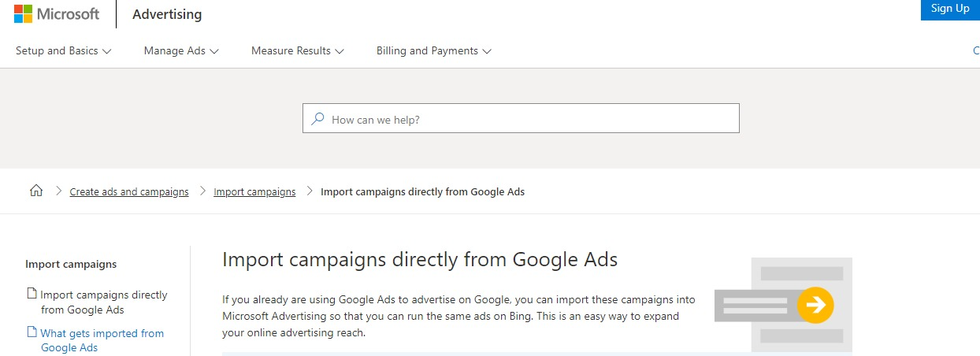The image size is (980, 356).
Task: Click the Microsoft logo
Action: point(56,14)
